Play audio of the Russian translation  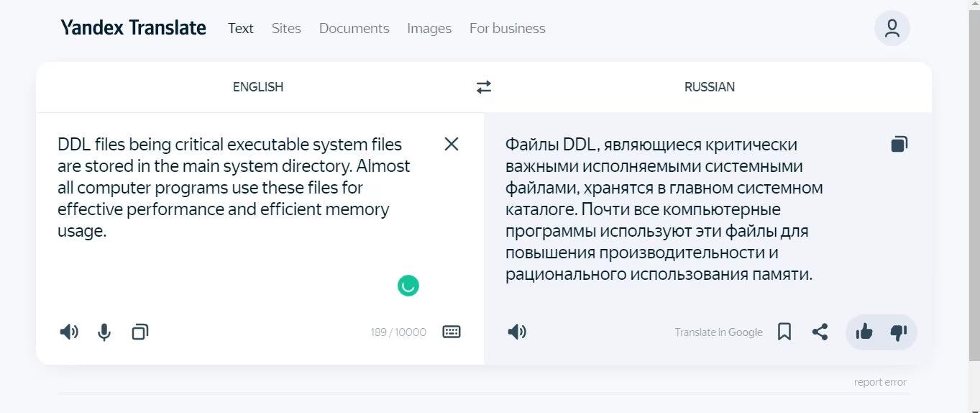[x=517, y=332]
